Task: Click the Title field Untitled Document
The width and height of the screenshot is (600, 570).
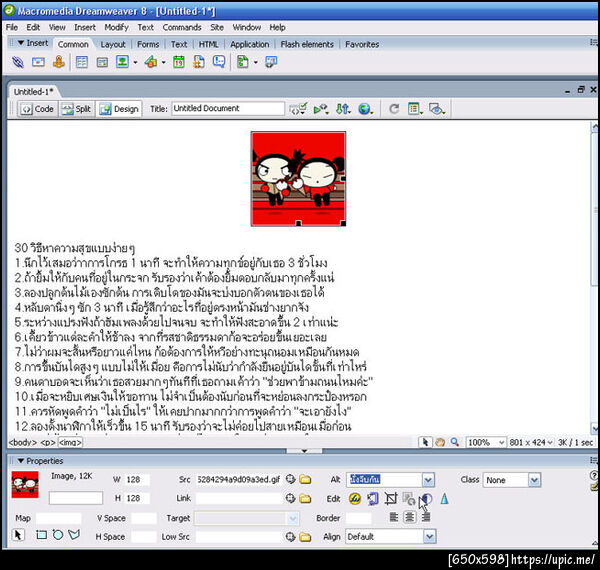Action: [228, 109]
